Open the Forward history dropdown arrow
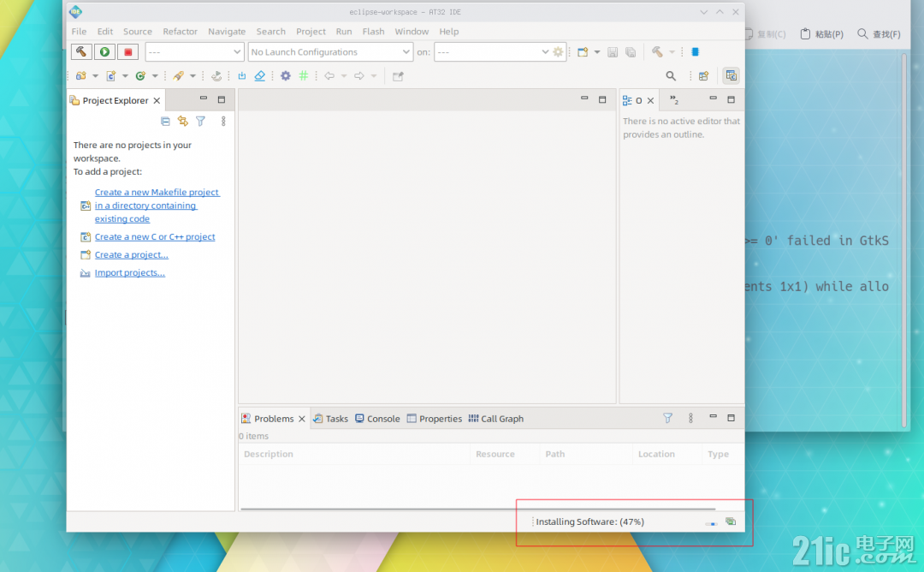Screen dimensions: 924x572 tap(374, 75)
